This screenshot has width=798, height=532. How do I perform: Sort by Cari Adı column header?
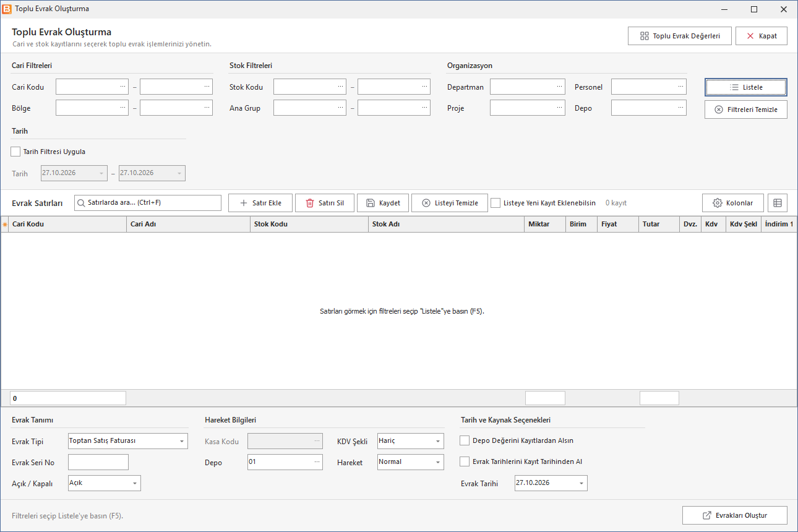(x=188, y=224)
